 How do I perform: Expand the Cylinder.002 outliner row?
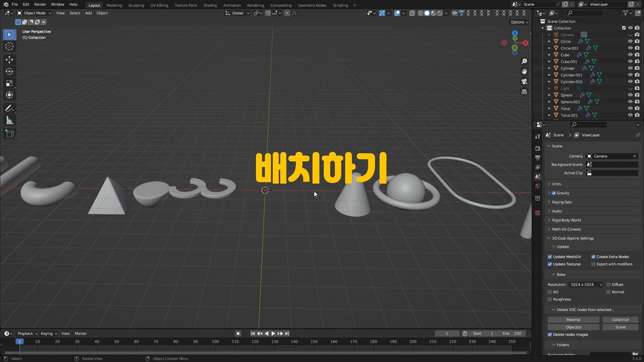[x=549, y=81]
